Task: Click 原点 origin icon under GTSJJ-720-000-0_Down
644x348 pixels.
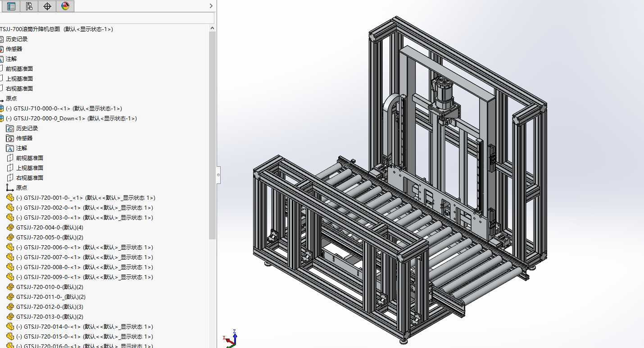Action: click(x=10, y=188)
